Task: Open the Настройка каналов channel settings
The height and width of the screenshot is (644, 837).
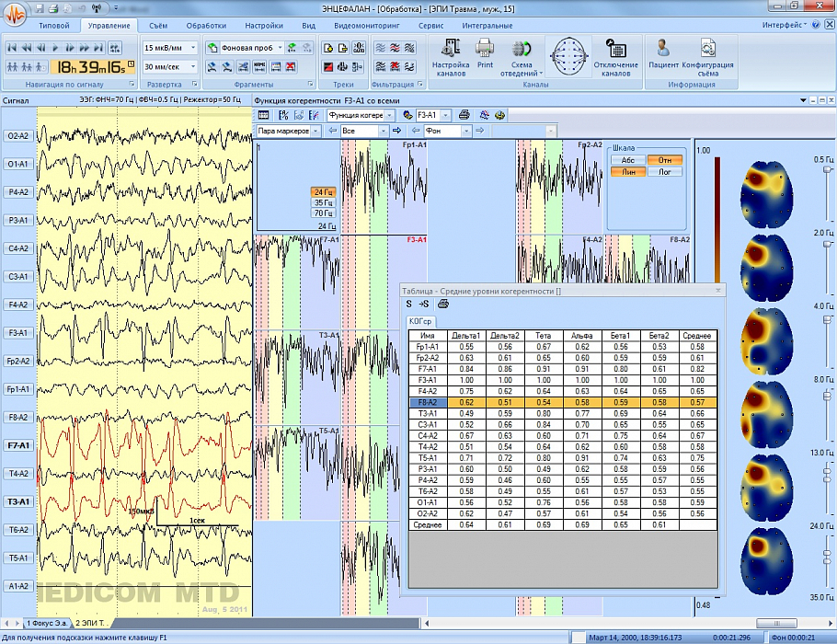Action: (x=451, y=56)
